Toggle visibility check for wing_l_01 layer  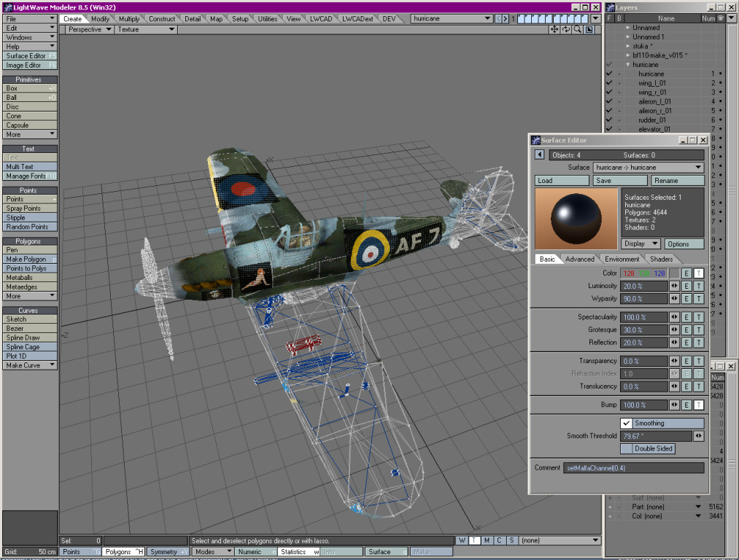point(609,83)
